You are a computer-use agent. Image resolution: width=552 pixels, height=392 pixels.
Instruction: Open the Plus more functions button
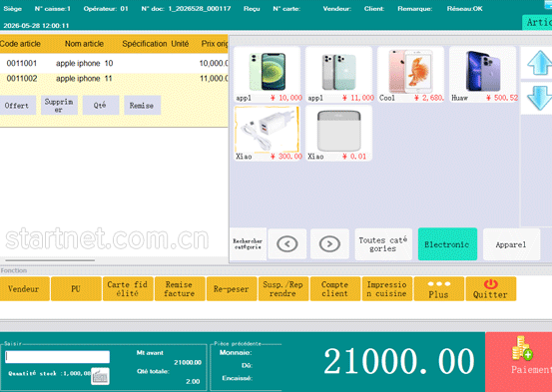tap(438, 289)
